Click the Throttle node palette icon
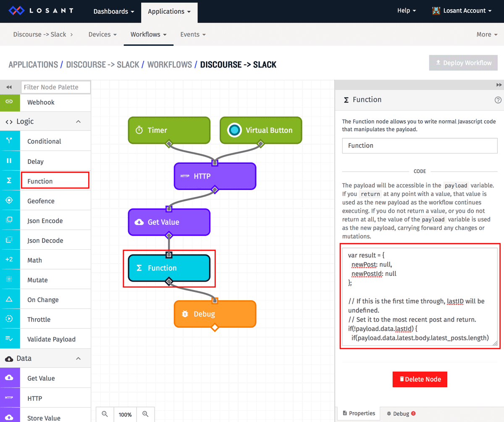This screenshot has height=422, width=504. [x=9, y=319]
